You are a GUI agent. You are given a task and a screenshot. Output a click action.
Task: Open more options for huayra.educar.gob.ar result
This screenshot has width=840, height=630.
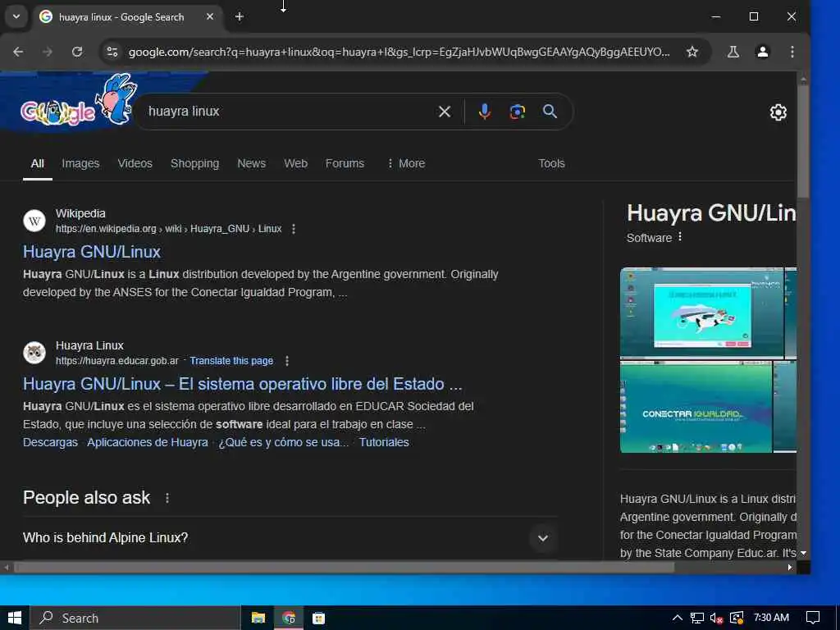[x=287, y=361]
